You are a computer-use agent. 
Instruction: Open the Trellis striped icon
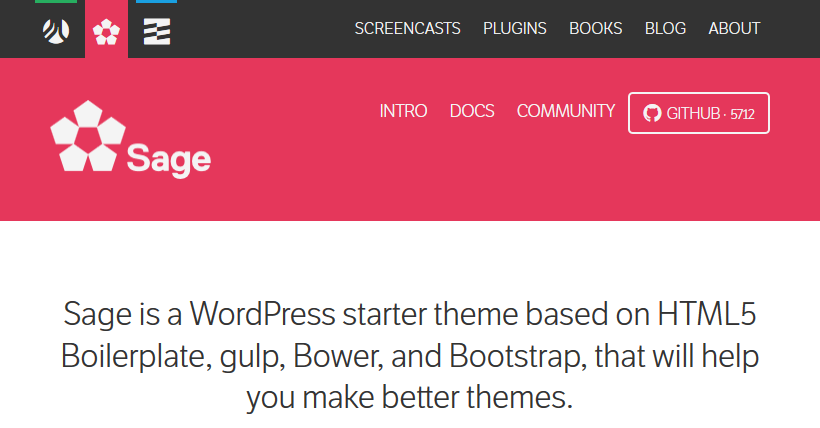click(x=157, y=31)
